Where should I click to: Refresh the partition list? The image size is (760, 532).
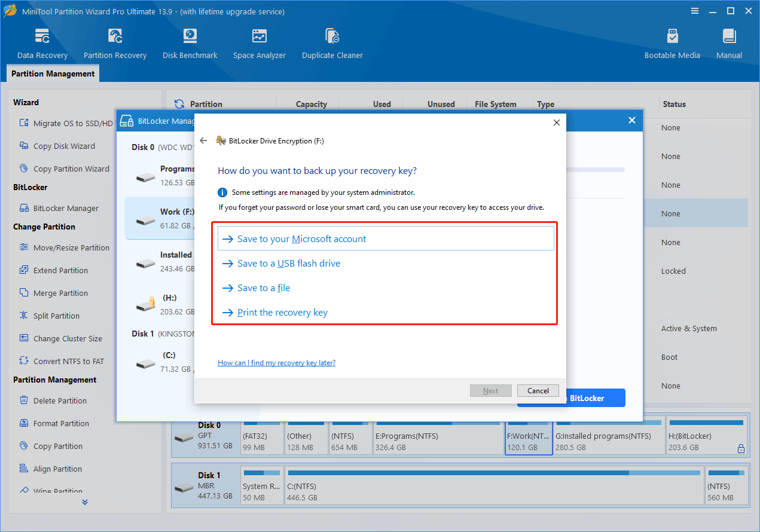coord(178,104)
